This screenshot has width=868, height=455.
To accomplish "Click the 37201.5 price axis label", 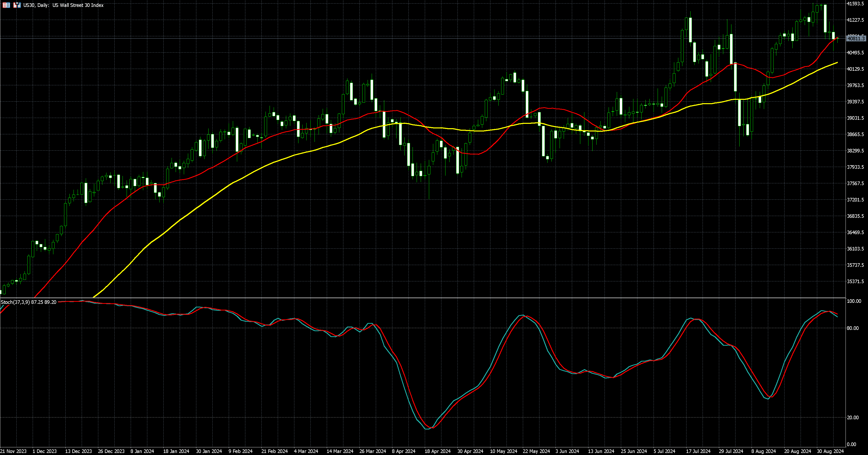I will coord(855,200).
